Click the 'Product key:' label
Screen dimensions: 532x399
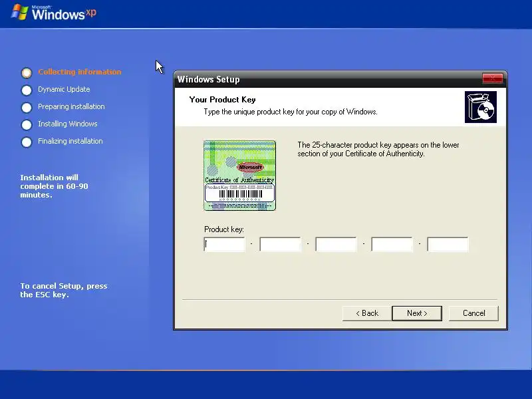pyautogui.click(x=224, y=229)
